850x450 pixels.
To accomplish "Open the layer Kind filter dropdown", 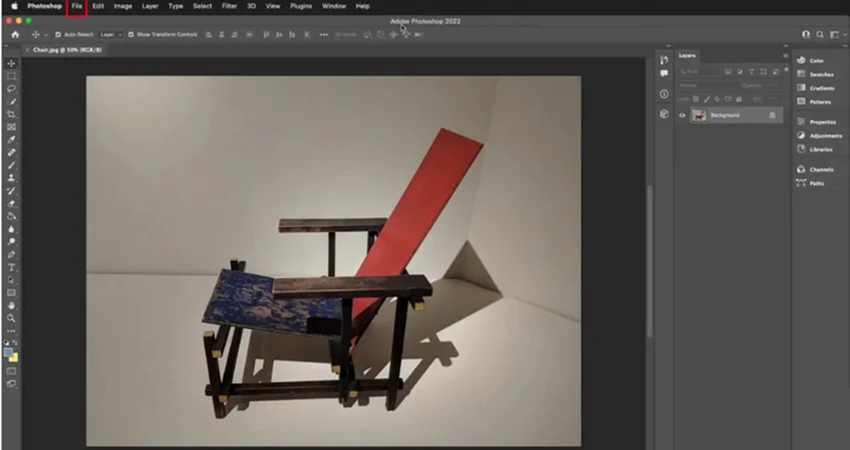I will (x=699, y=72).
